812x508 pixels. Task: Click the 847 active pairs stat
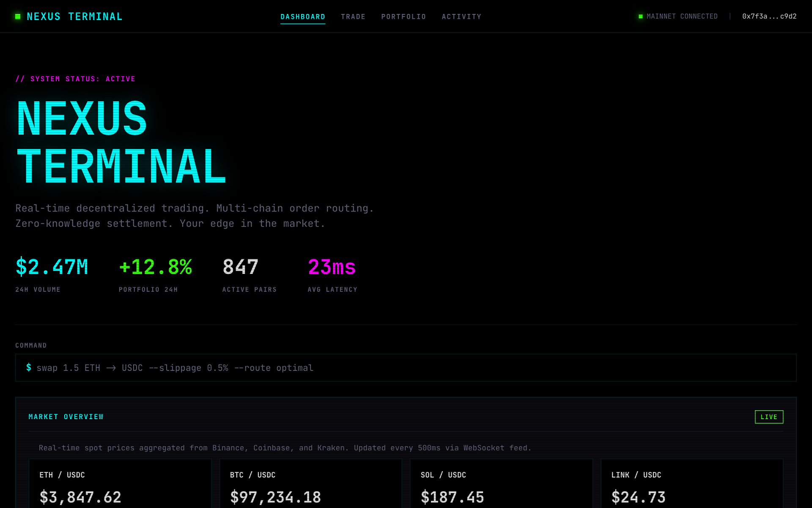click(x=240, y=268)
